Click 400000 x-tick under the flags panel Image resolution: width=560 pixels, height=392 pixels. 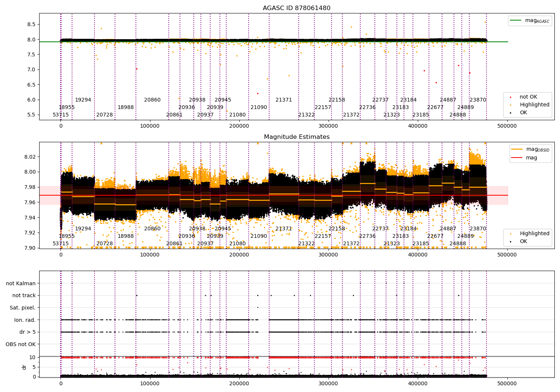pyautogui.click(x=418, y=383)
